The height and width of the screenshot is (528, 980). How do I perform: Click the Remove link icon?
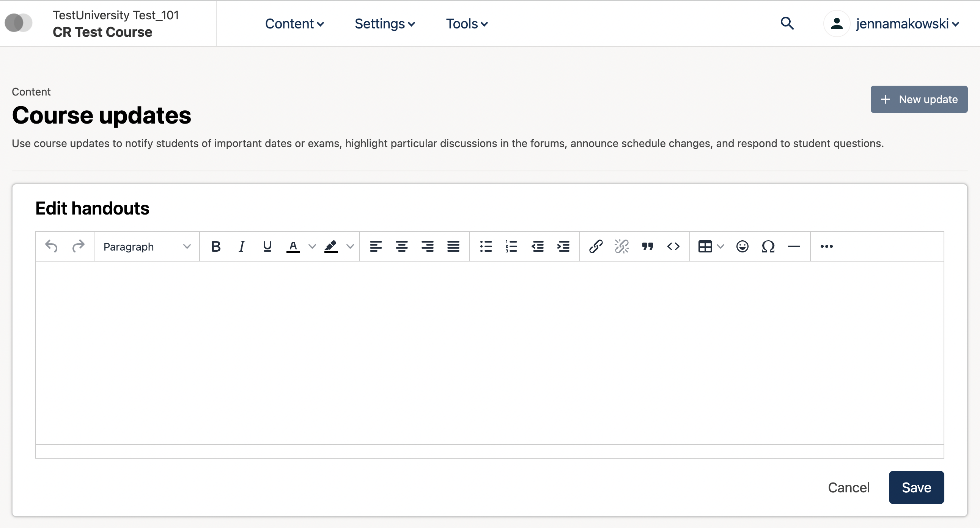[x=621, y=246]
